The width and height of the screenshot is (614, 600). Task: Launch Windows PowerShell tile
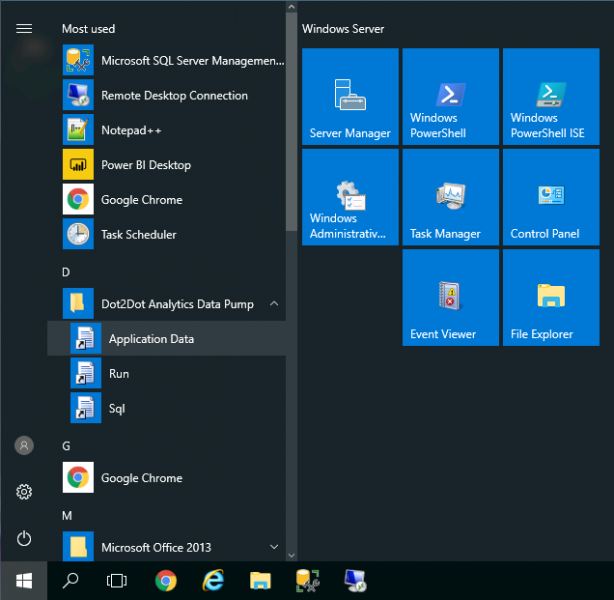[x=450, y=96]
